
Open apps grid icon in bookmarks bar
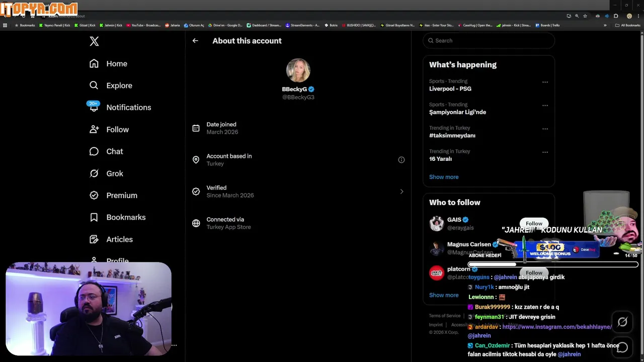click(5, 25)
